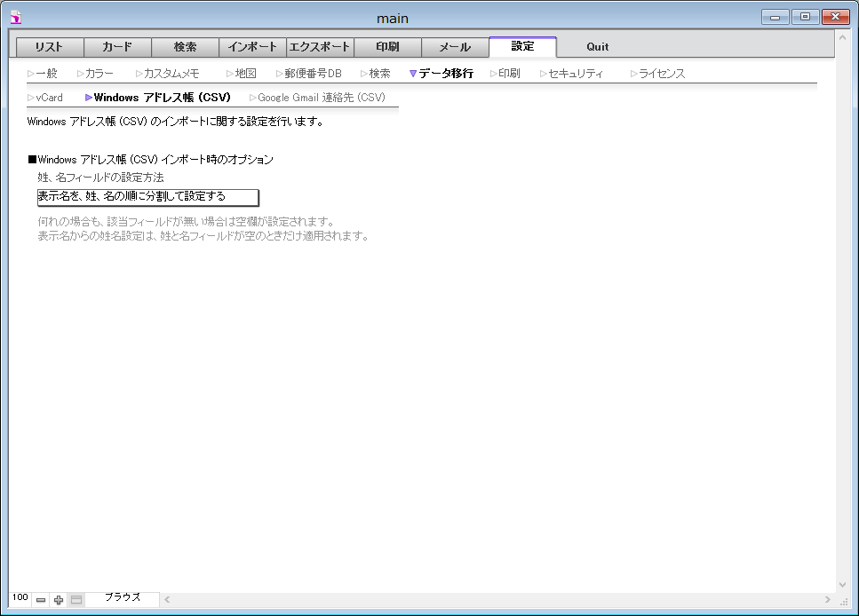Open the ライセンス settings section
859x616 pixels.
[662, 74]
